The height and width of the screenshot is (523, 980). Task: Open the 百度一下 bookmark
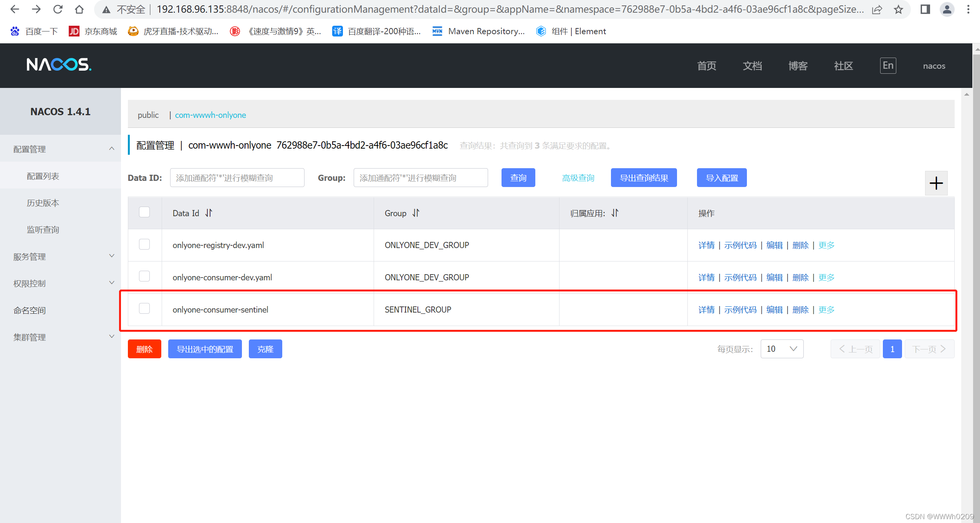[x=34, y=31]
